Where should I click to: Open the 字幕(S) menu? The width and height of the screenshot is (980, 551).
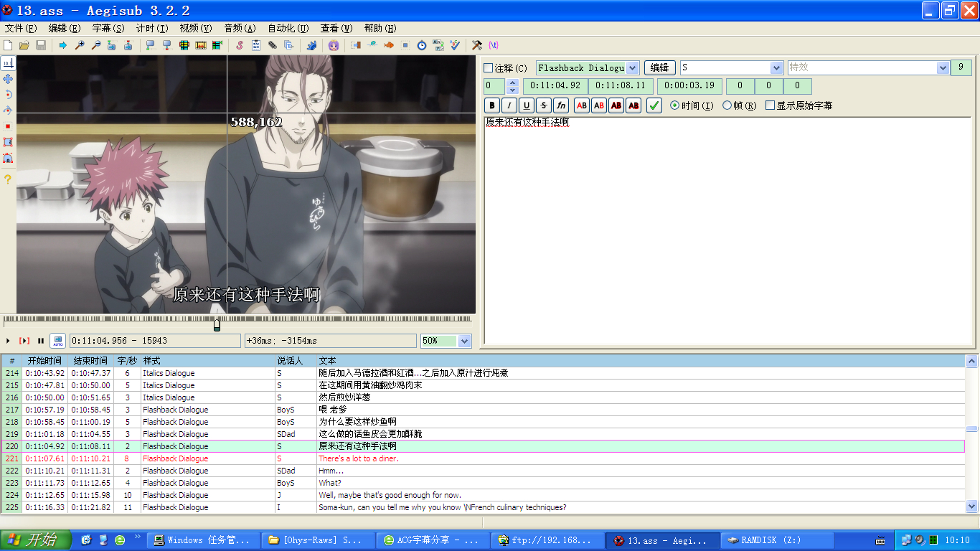(108, 29)
